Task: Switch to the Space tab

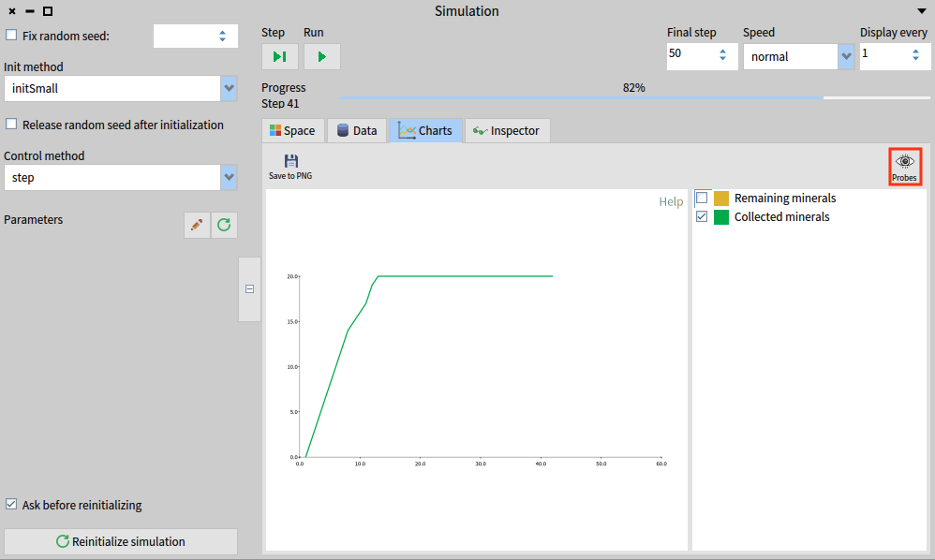Action: 292,131
